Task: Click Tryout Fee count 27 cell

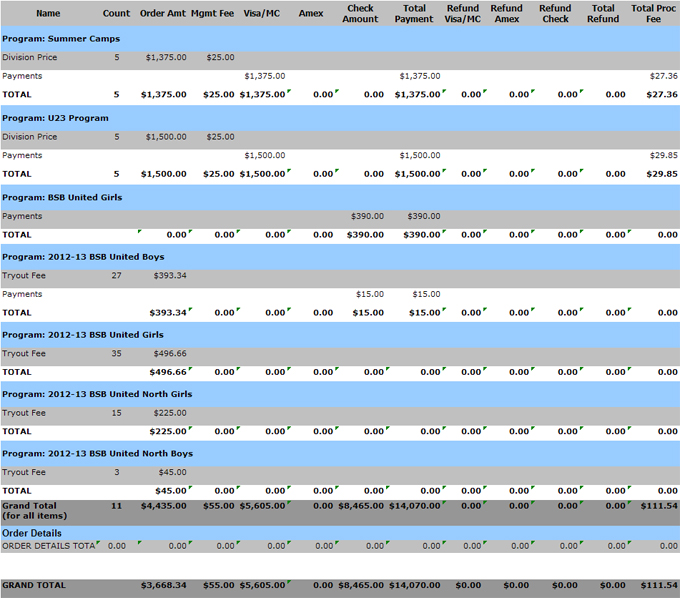Action: click(116, 275)
